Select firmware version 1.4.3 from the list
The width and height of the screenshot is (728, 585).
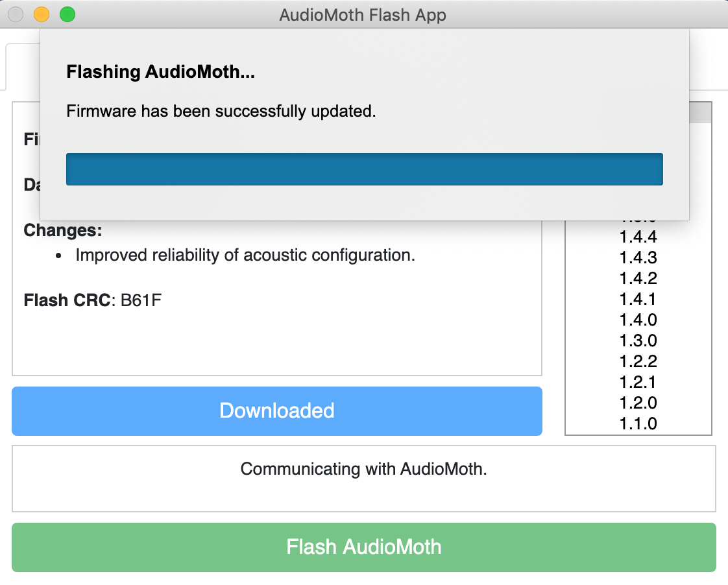pos(637,257)
